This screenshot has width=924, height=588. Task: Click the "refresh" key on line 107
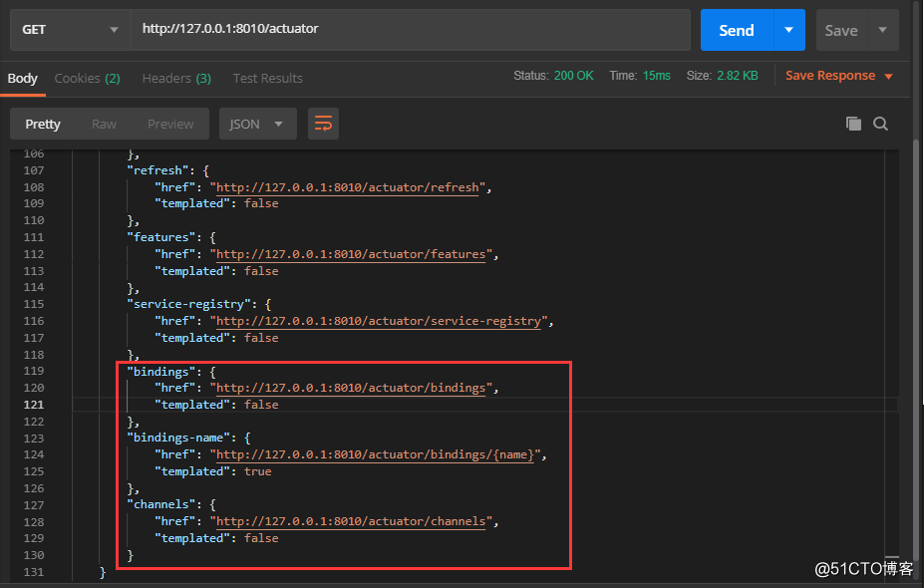click(158, 170)
